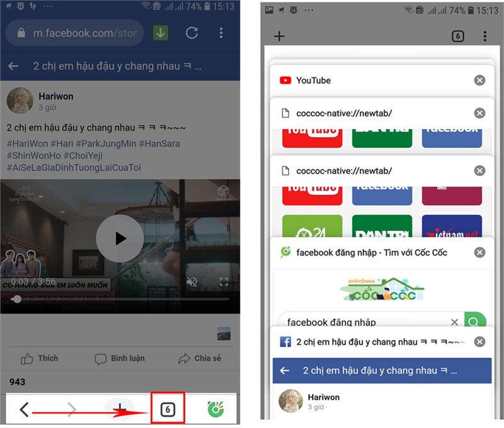Unmute the video sound icon
This screenshot has height=428, width=504.
click(x=192, y=282)
